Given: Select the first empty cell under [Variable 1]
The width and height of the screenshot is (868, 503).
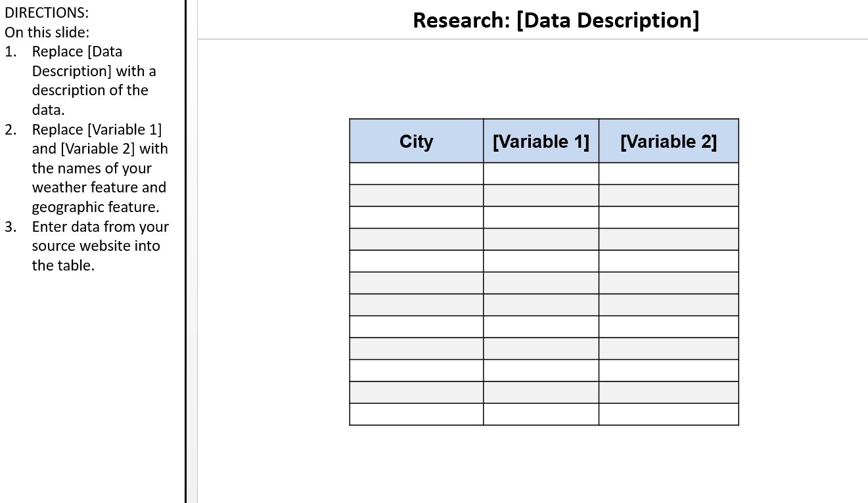Looking at the screenshot, I should coord(541,174).
